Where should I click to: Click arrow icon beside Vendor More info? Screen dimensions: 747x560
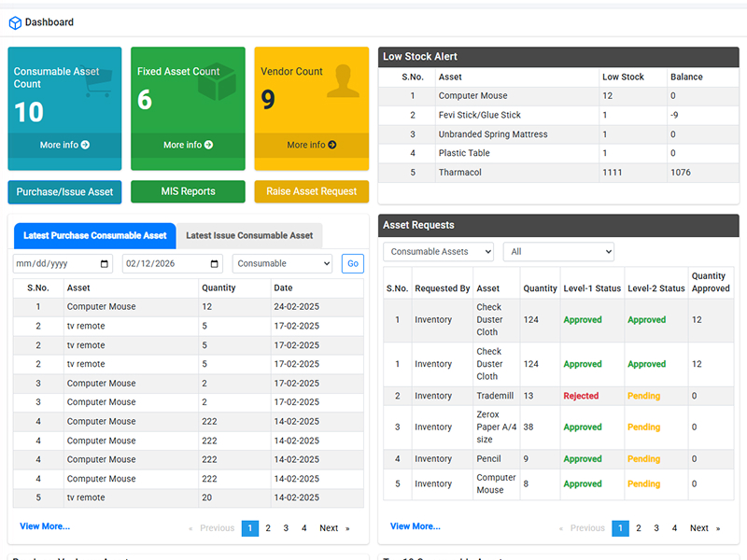point(332,145)
